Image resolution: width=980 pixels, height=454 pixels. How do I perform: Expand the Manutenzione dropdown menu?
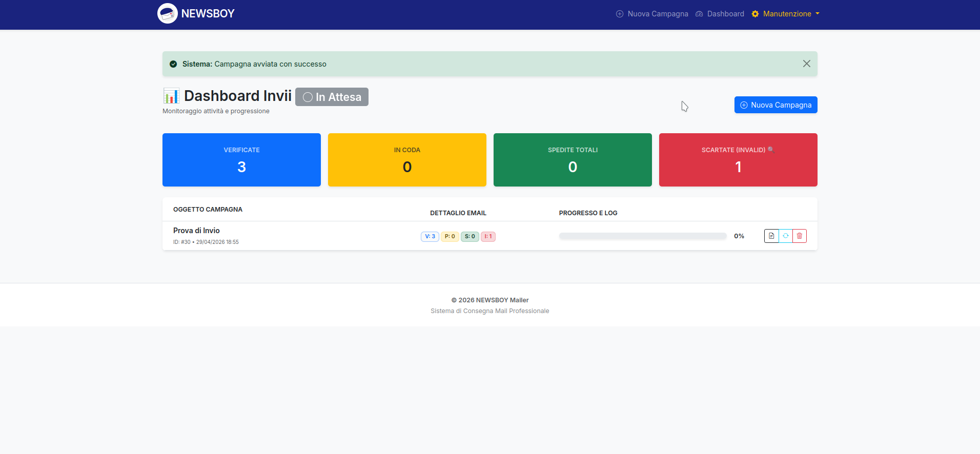(x=786, y=14)
